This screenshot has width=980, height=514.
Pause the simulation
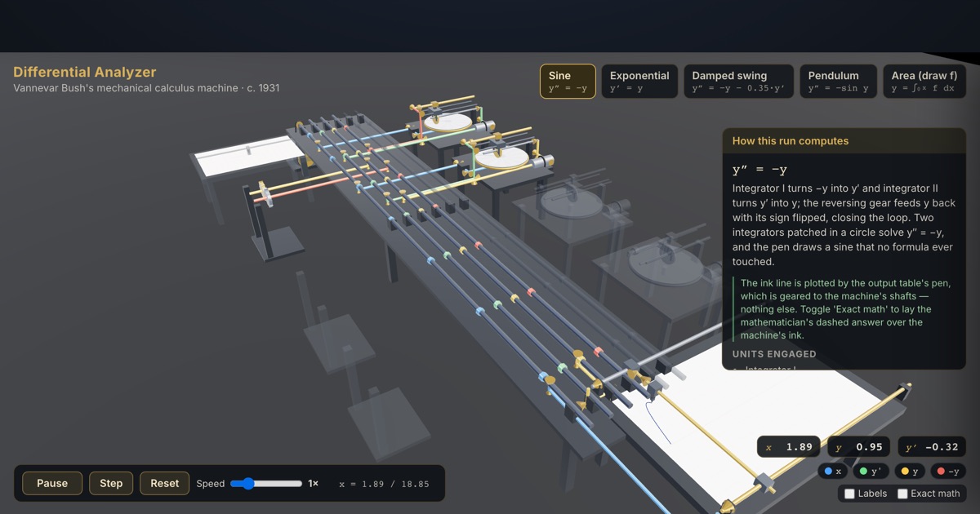52,483
